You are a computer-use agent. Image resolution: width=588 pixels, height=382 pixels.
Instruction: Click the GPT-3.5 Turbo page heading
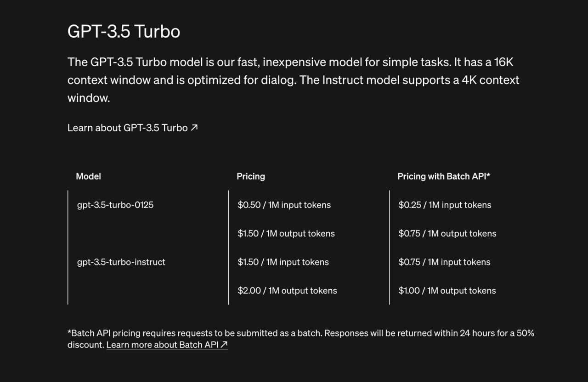click(124, 32)
